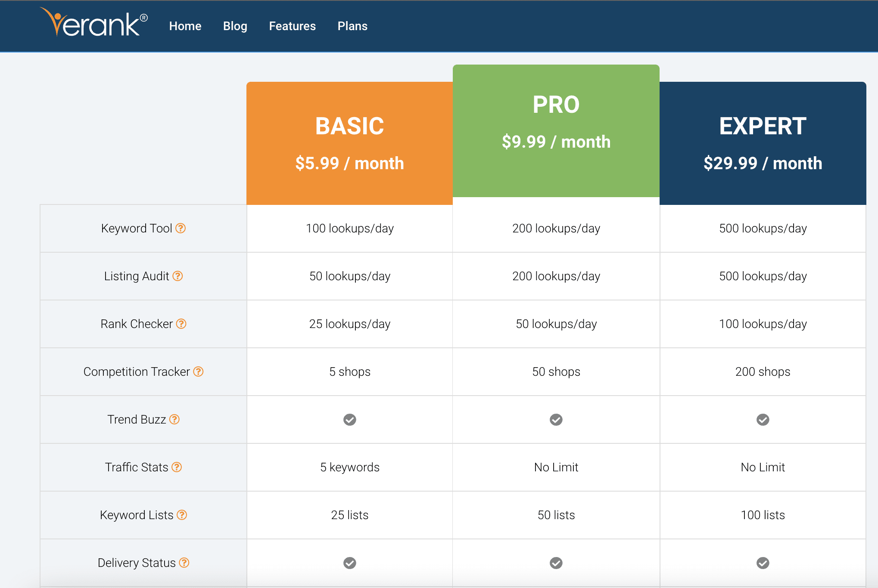Viewport: 878px width, 588px height.
Task: Click Basic Rank Checker 25 lookups/day cell
Action: pos(350,324)
